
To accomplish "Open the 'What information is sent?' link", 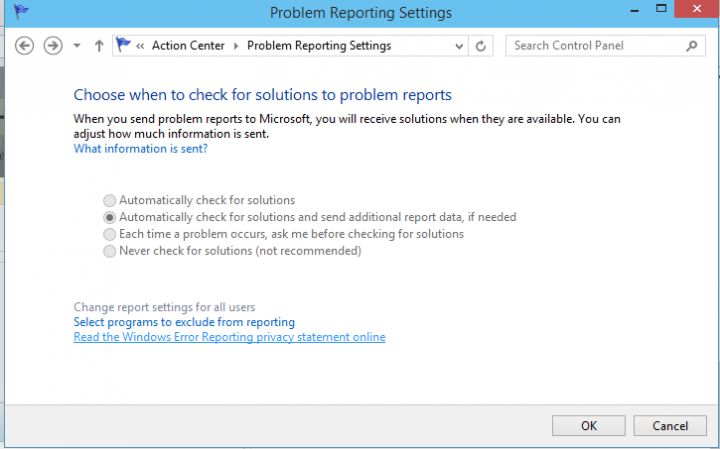I will (141, 148).
